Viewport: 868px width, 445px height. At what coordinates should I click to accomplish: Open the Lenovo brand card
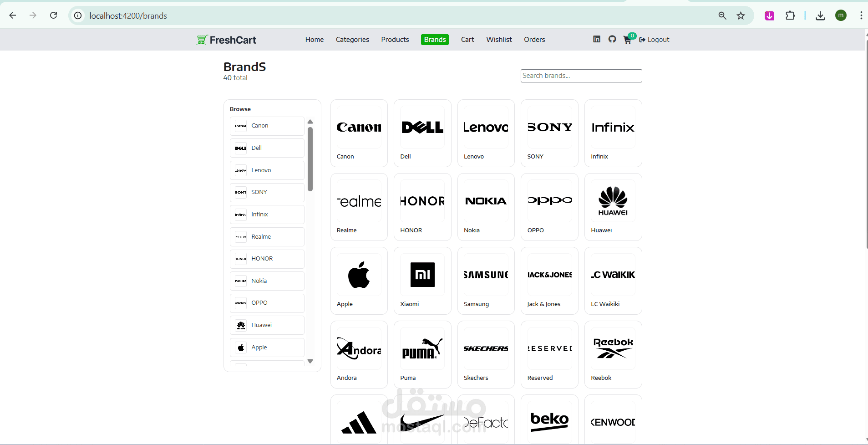tap(486, 133)
